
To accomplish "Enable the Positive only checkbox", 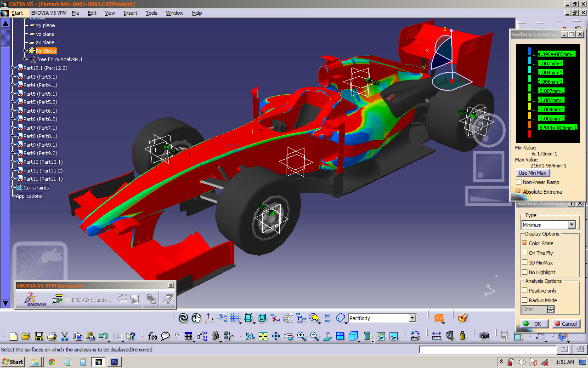I will point(525,291).
